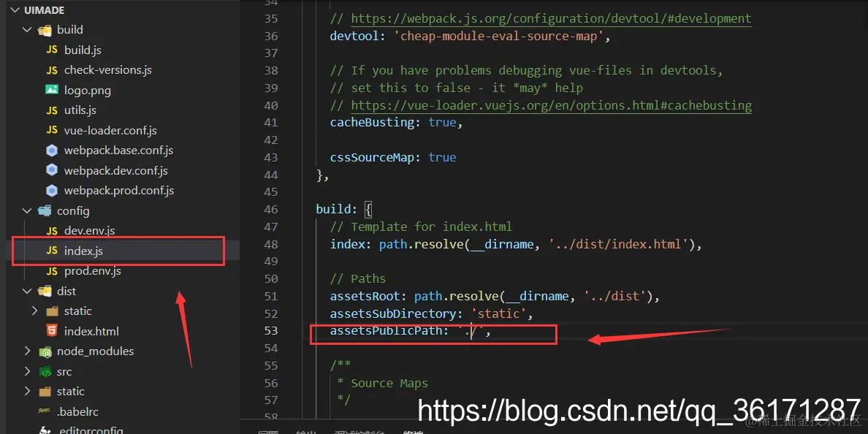Collapse the build folder chevron
The image size is (868, 434).
[x=26, y=29]
